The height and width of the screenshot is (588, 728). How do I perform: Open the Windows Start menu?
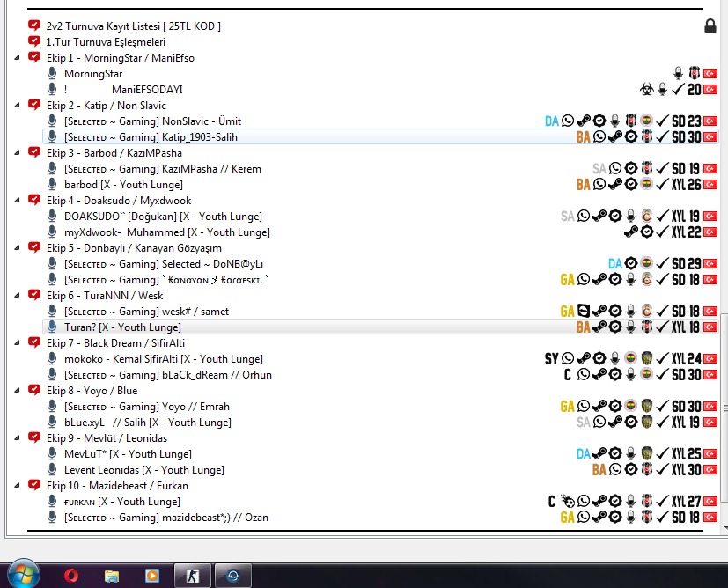pos(24,575)
